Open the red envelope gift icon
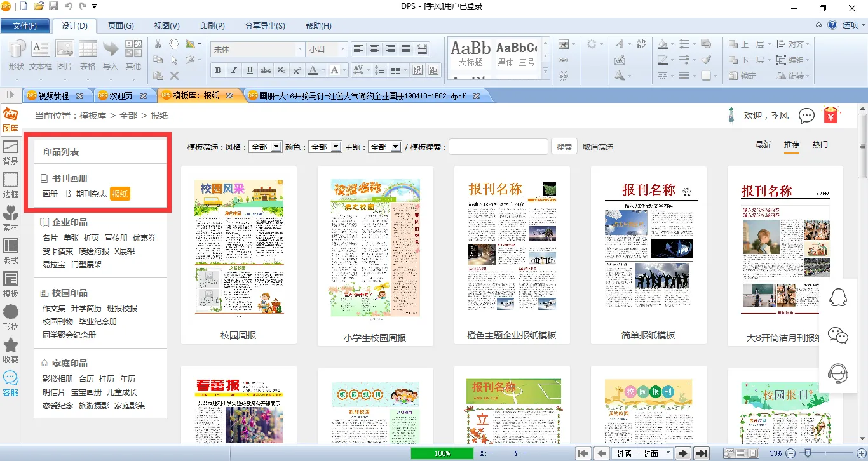This screenshot has width=868, height=461. [x=831, y=115]
